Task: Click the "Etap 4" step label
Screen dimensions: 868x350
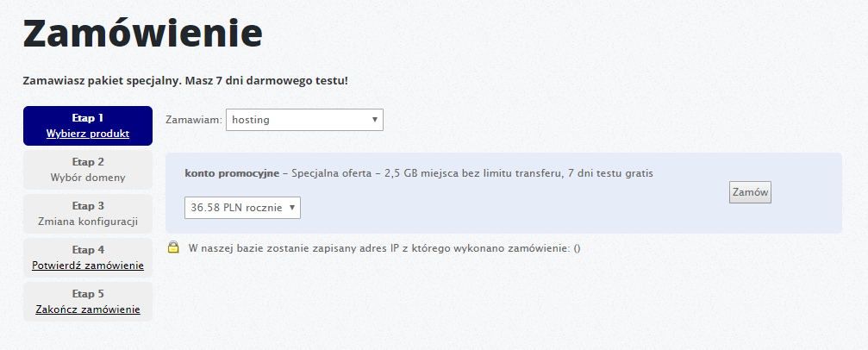Action: pyautogui.click(x=88, y=250)
